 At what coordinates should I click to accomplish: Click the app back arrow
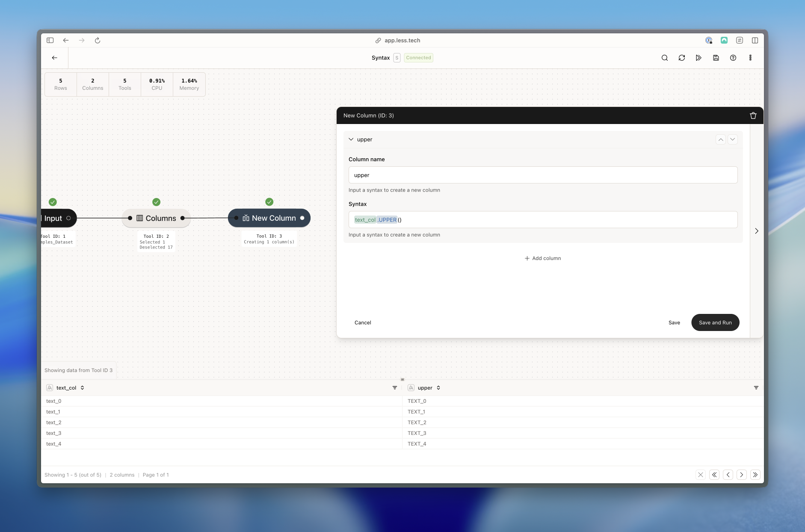pyautogui.click(x=54, y=58)
